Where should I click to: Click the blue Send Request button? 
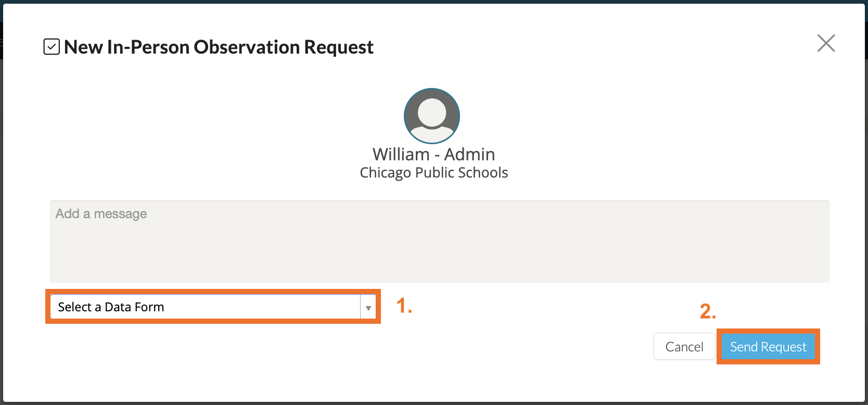768,347
